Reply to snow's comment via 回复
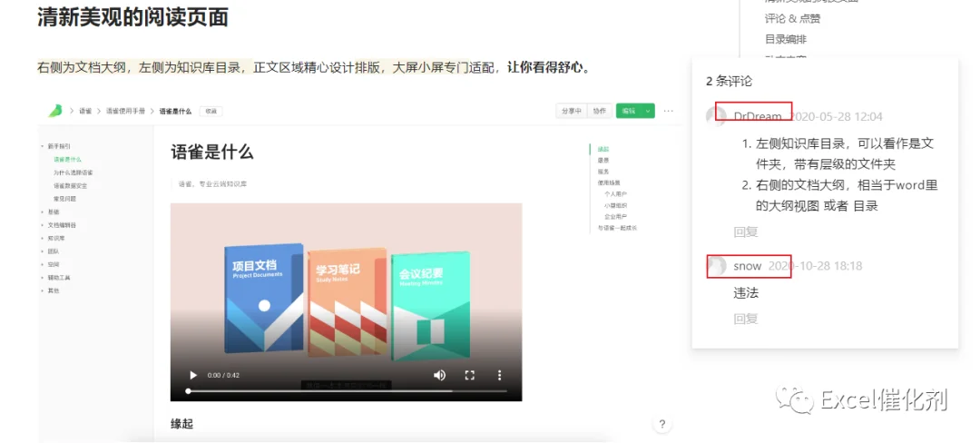 point(746,319)
